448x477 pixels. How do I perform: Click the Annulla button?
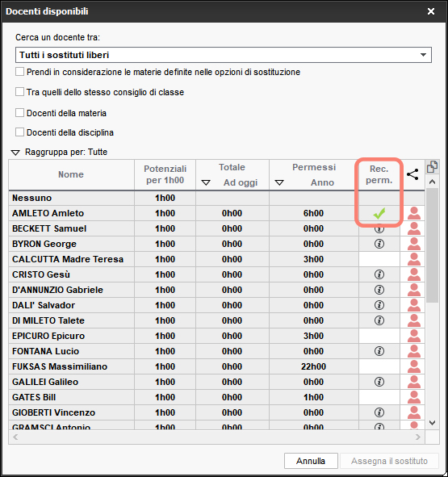[x=311, y=461]
